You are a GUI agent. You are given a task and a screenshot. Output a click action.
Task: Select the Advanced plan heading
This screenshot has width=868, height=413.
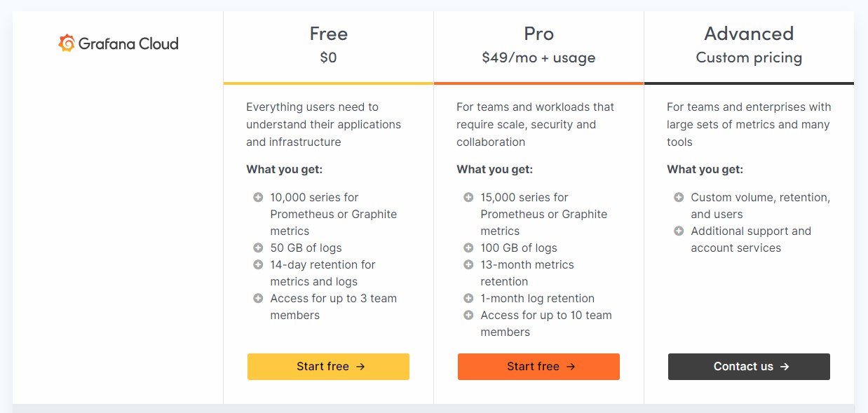pyautogui.click(x=749, y=34)
